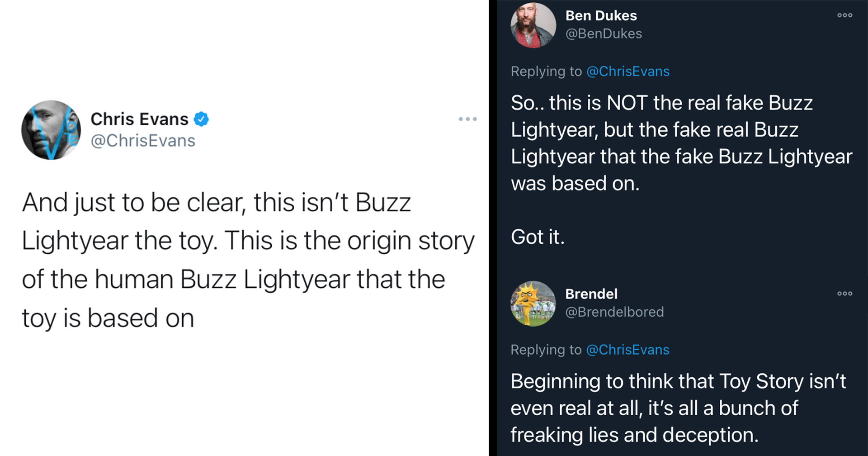Click the Ben Dukes display name

tap(601, 15)
